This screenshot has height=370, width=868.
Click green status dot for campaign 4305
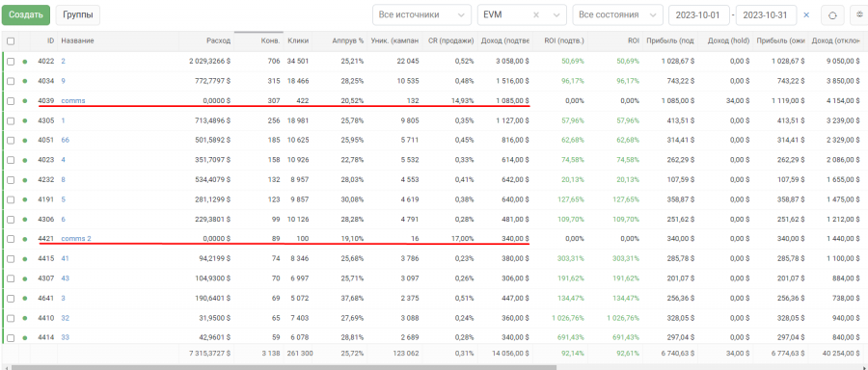24,120
